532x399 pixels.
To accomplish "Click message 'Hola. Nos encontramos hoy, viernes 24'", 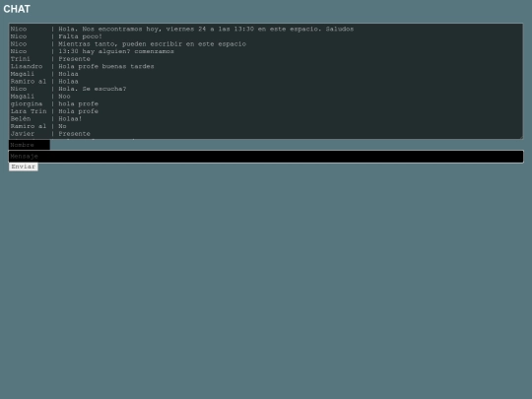I will tap(206, 30).
